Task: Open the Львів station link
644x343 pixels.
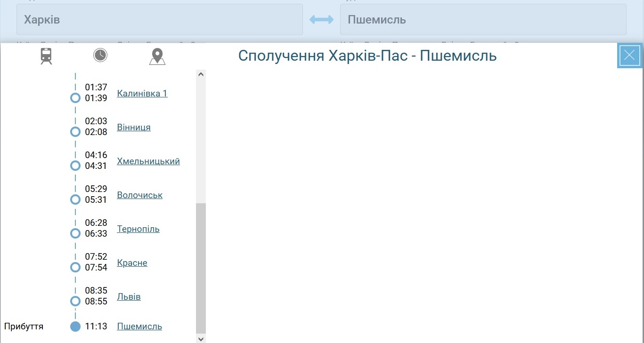Action: (129, 297)
